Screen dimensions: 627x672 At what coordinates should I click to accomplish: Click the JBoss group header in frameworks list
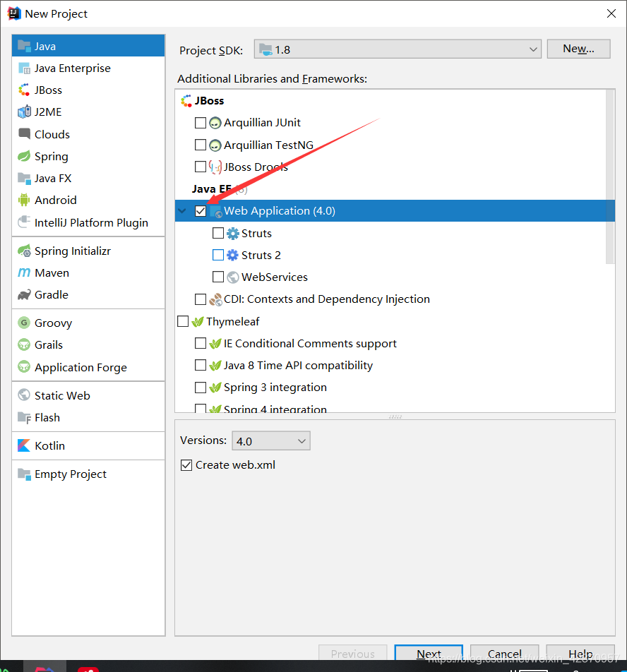point(209,101)
